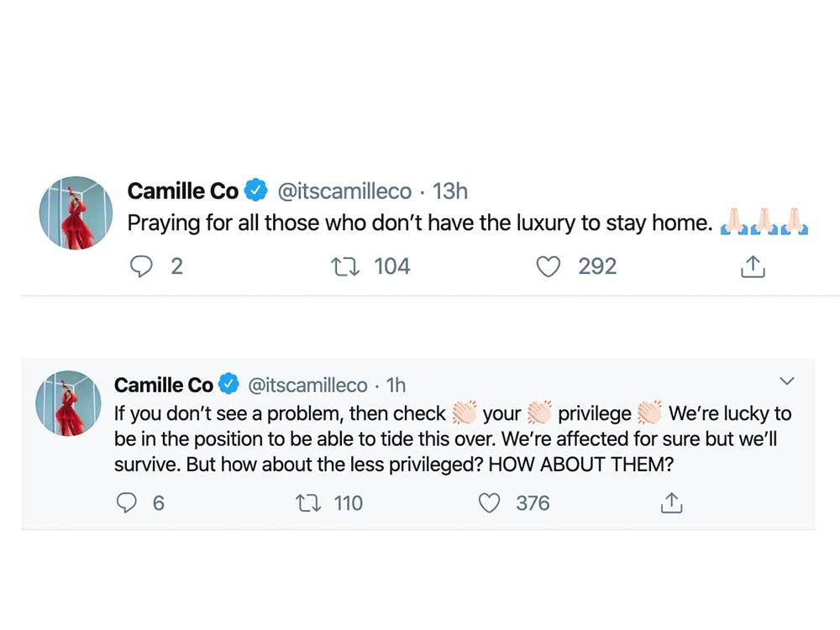Click the verified badge on the first tweet
This screenshot has height=630, width=840.
coord(256,191)
